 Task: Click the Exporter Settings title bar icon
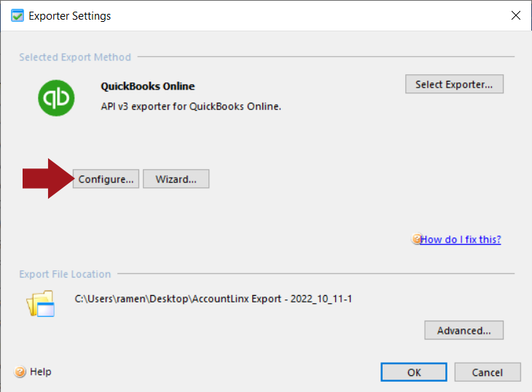tap(17, 15)
